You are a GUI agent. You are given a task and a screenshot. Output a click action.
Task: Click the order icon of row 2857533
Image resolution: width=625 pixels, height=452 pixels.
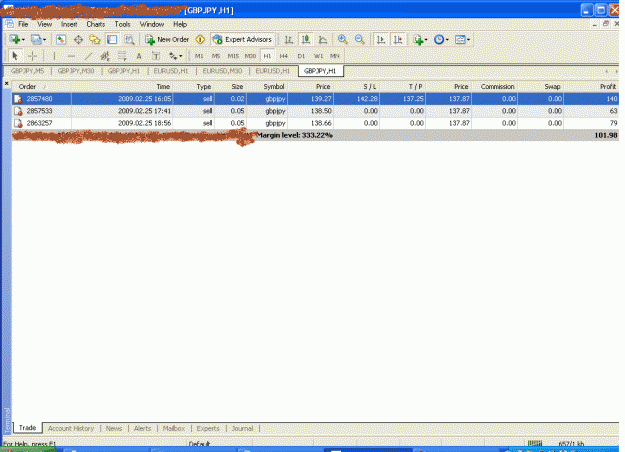click(18, 111)
